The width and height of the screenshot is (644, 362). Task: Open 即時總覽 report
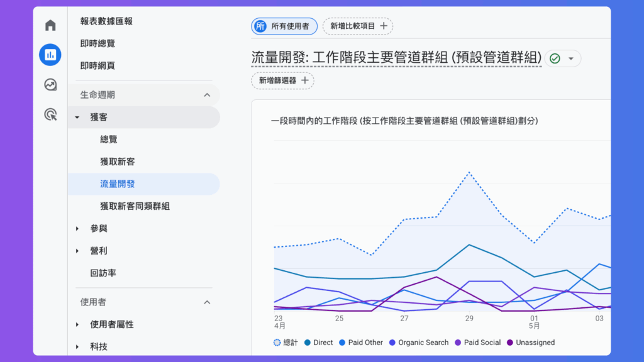97,43
